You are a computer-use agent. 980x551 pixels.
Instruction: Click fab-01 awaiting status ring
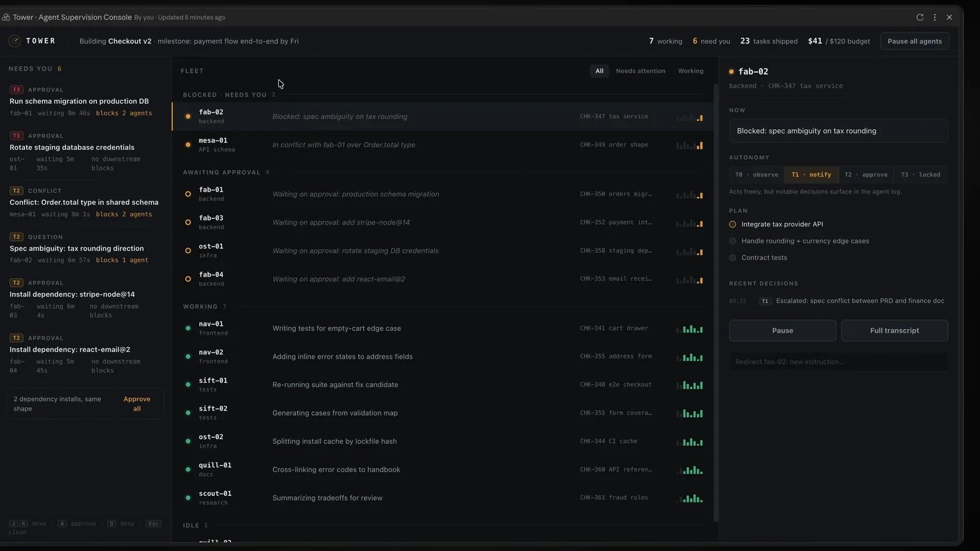[188, 194]
